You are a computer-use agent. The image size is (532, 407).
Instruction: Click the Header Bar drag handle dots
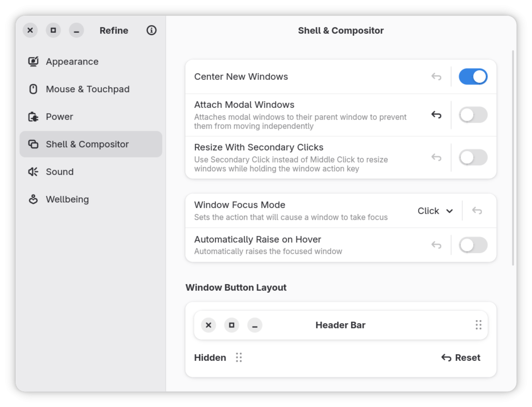click(478, 325)
